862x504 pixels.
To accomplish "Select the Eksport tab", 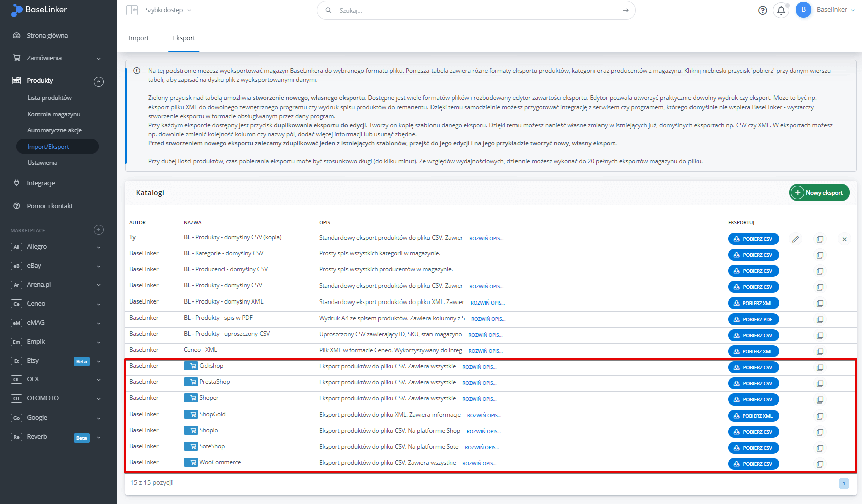I will coord(184,38).
